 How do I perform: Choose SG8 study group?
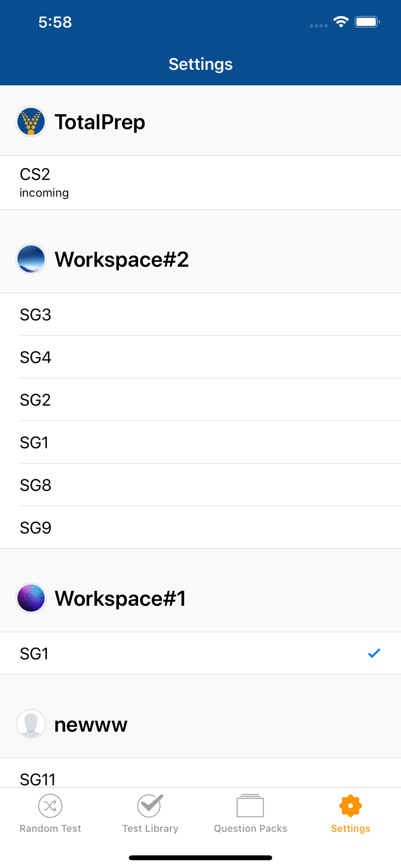tap(36, 485)
